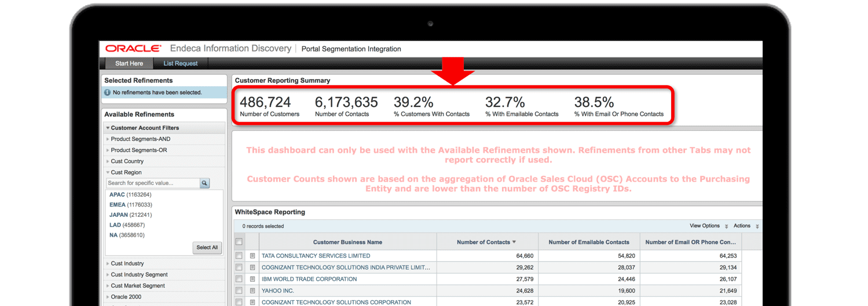Tick the checkbox for YAHOO INC. row
Screen dimensions: 868x306
pyautogui.click(x=239, y=290)
